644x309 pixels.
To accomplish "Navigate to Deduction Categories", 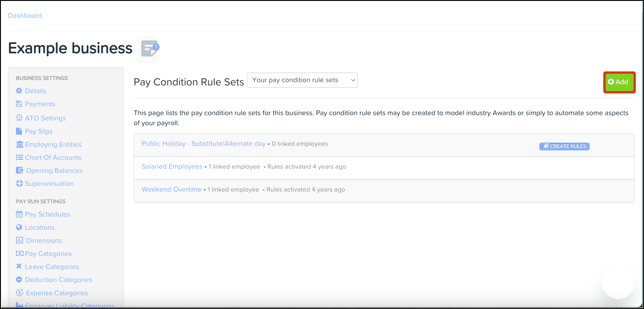I will coord(59,280).
